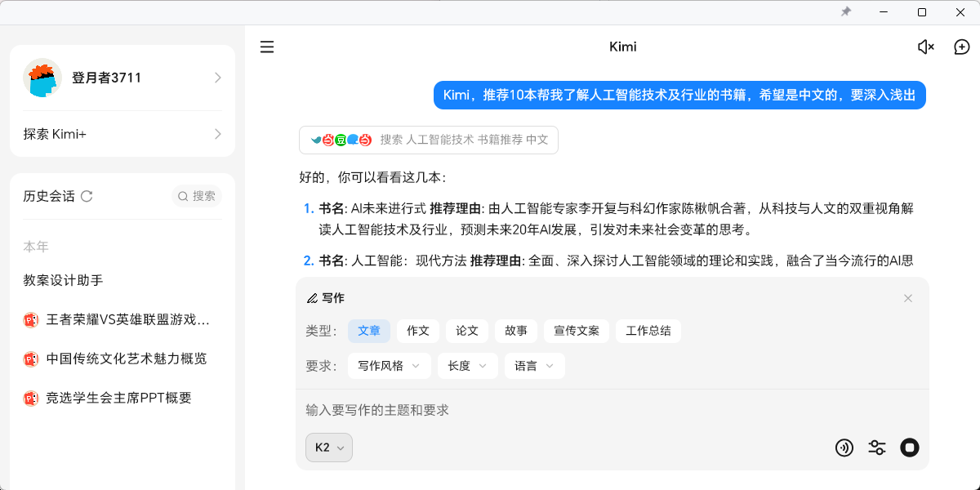Select the 作文 writing type

point(417,331)
